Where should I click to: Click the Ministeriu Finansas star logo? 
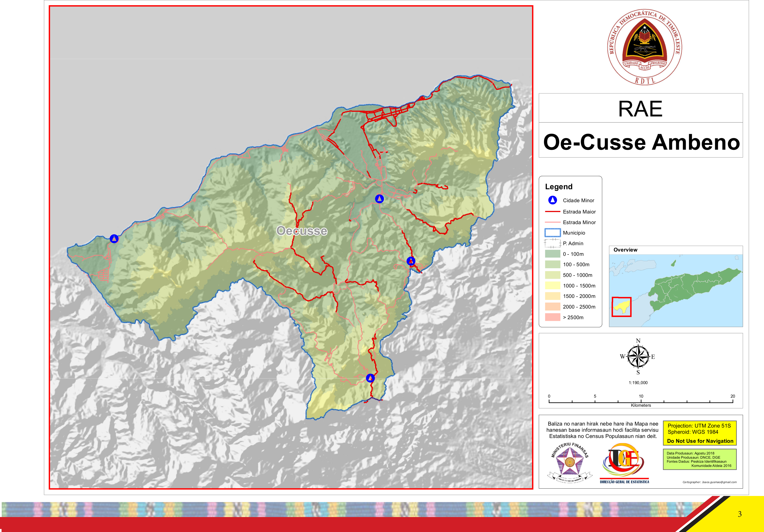click(x=570, y=462)
